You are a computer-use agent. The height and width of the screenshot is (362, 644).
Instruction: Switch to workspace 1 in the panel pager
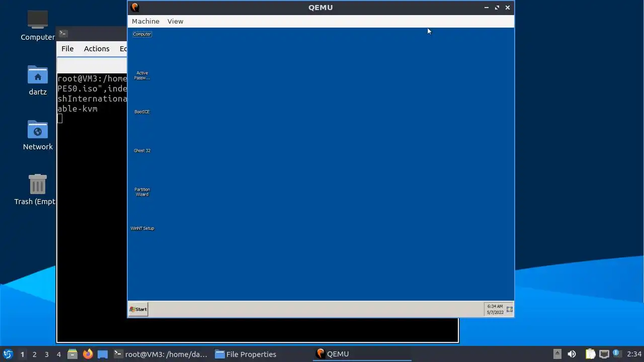[x=22, y=354]
